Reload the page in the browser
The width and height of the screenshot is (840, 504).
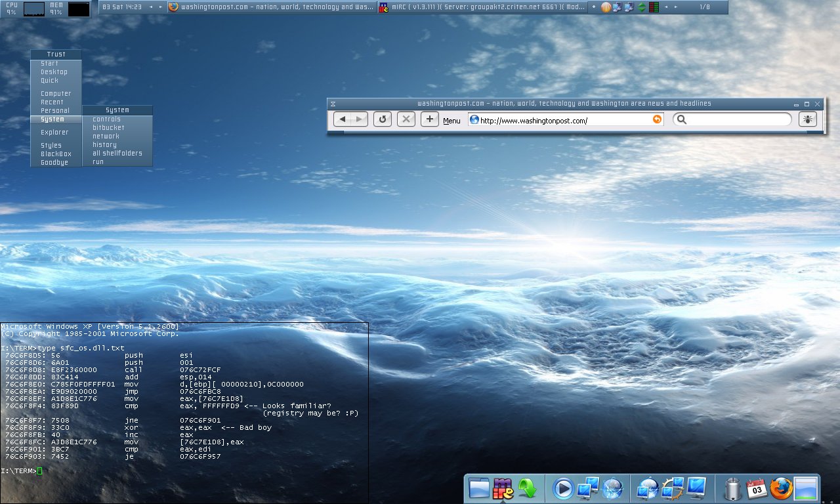pos(383,119)
